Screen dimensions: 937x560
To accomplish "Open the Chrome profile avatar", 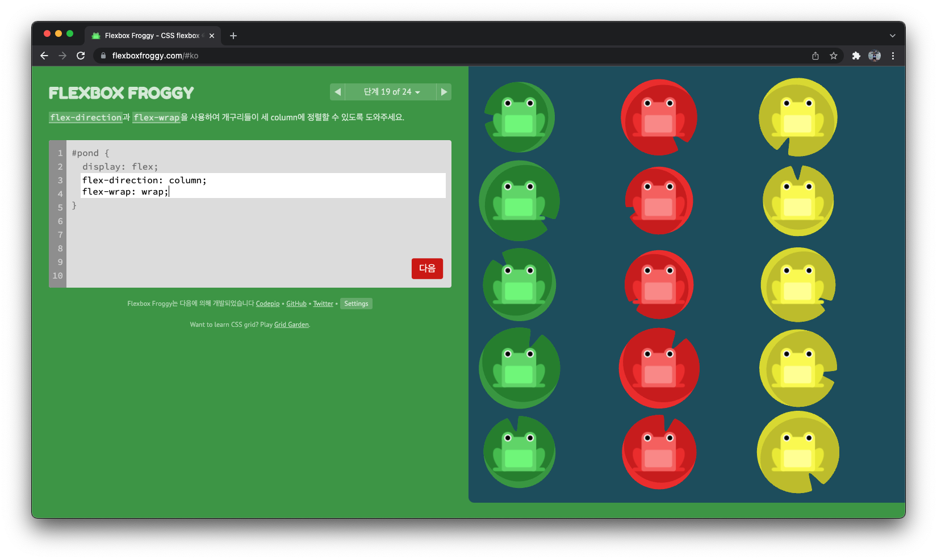I will (875, 56).
